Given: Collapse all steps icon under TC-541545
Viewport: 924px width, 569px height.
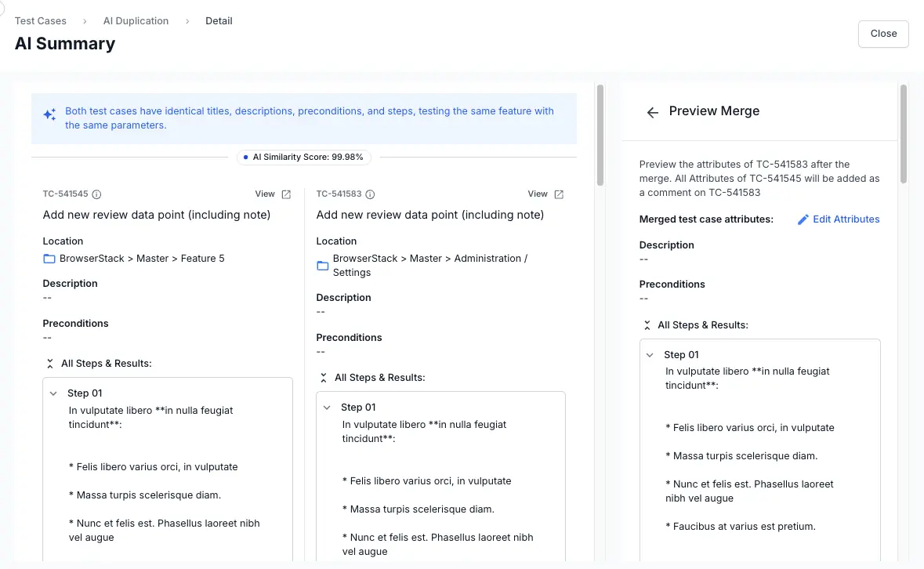Looking at the screenshot, I should click(x=50, y=364).
